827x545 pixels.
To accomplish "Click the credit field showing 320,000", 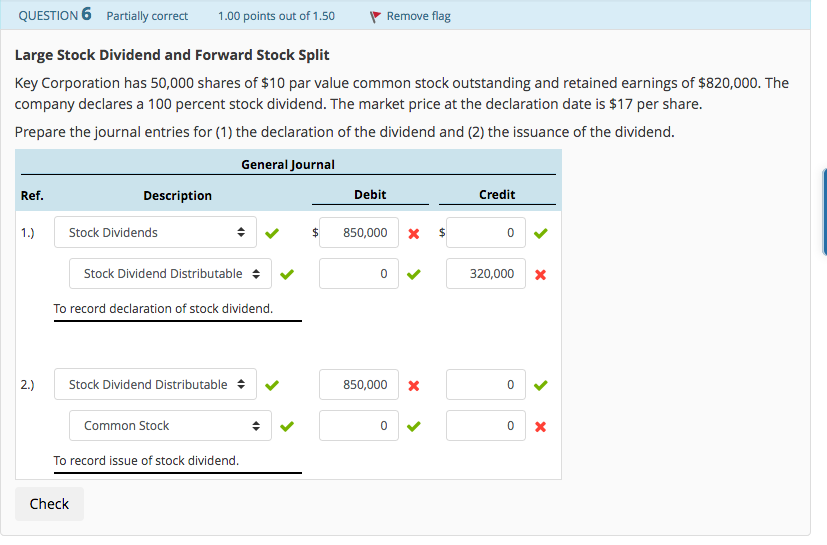I will (486, 273).
